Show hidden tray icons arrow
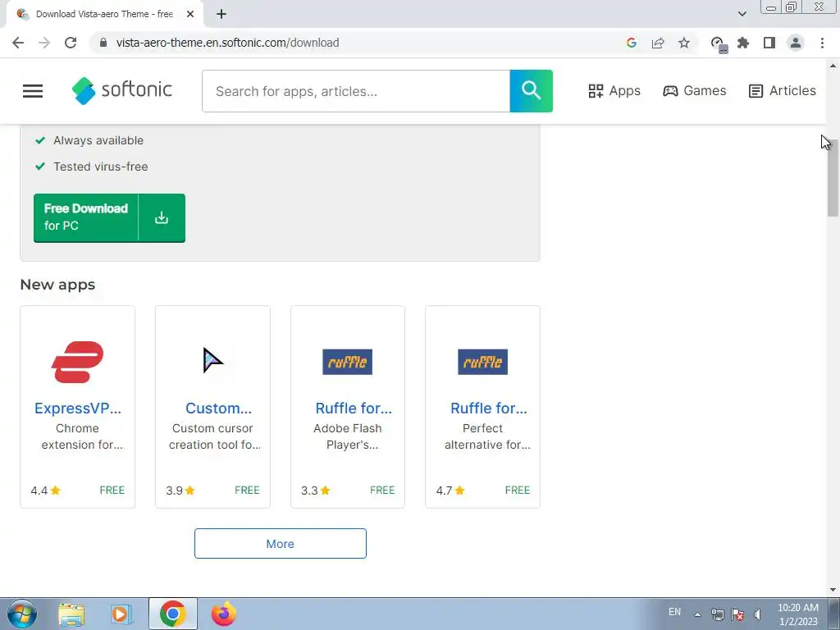Viewport: 840px width, 630px height. tap(697, 614)
